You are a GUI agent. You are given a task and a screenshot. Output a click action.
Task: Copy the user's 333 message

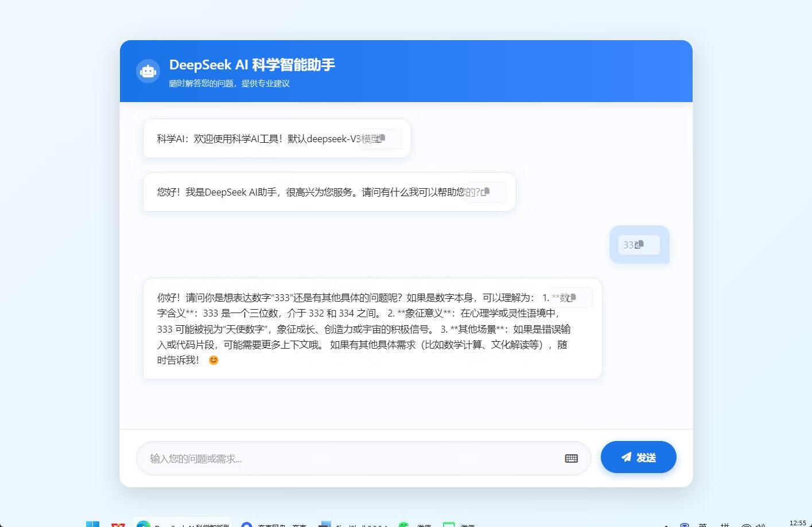(x=640, y=245)
